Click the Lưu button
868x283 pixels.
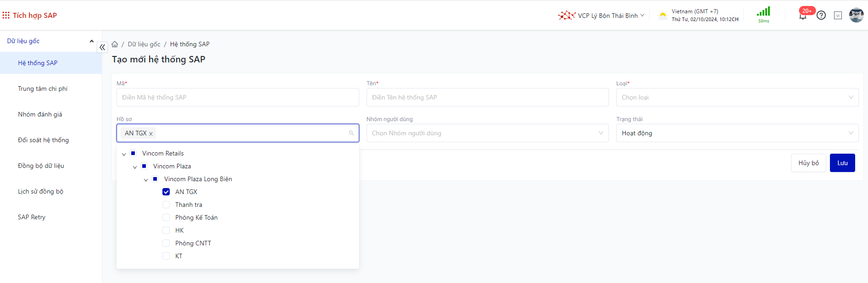[842, 163]
